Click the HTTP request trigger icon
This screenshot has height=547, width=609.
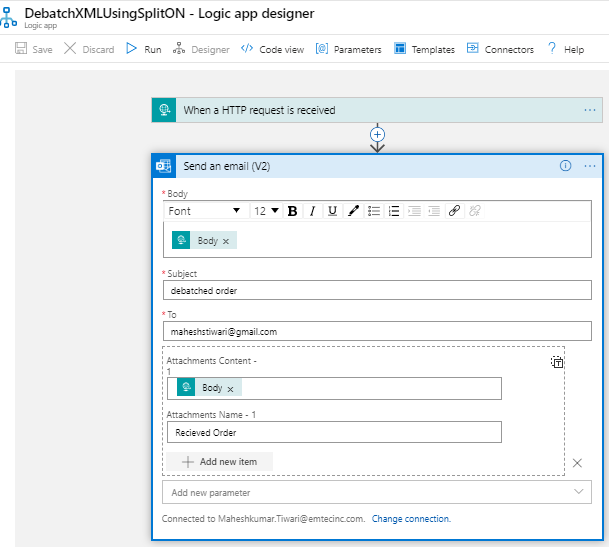[x=164, y=110]
